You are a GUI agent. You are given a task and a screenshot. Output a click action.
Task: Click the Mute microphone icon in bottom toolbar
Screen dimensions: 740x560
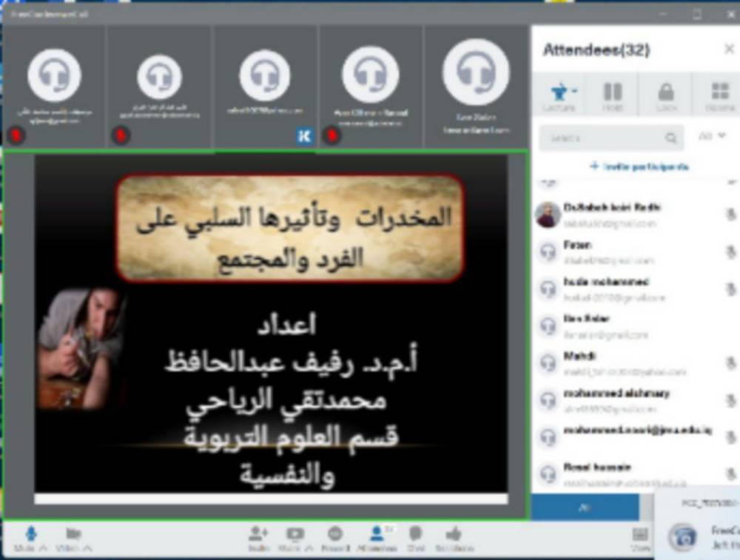coord(30,533)
